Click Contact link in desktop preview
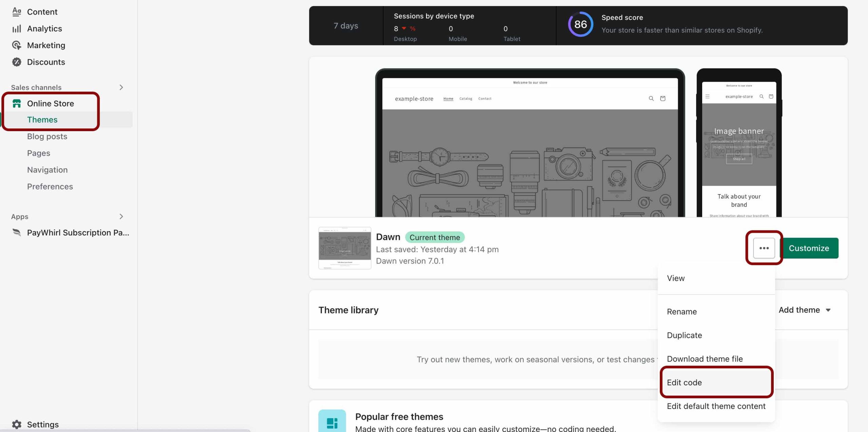This screenshot has width=868, height=432. tap(485, 99)
